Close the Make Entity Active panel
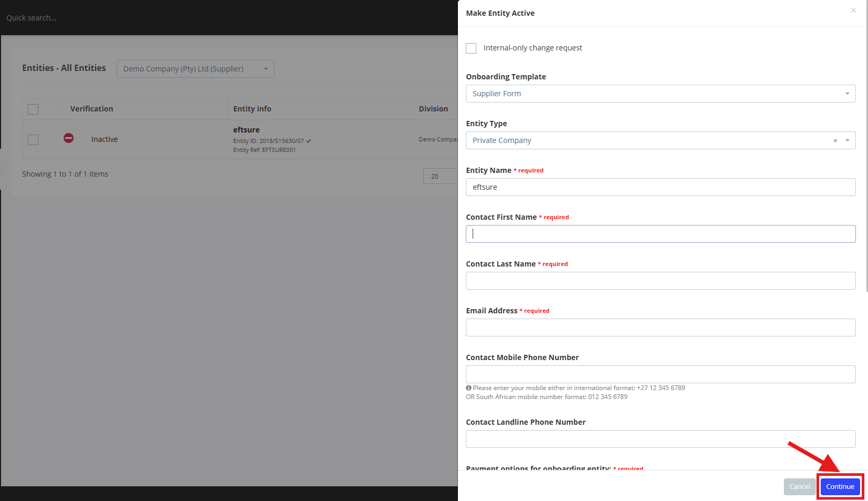This screenshot has width=868, height=501. (x=853, y=11)
